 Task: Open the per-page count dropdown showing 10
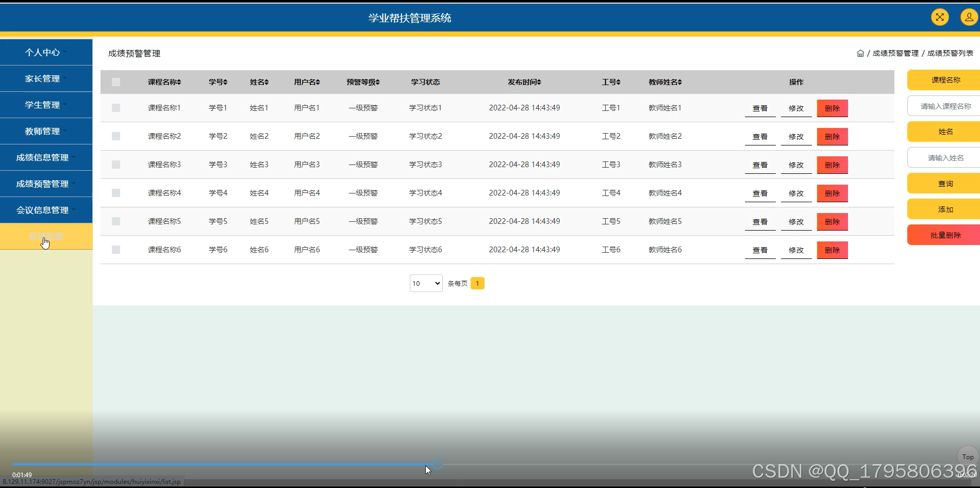point(425,283)
